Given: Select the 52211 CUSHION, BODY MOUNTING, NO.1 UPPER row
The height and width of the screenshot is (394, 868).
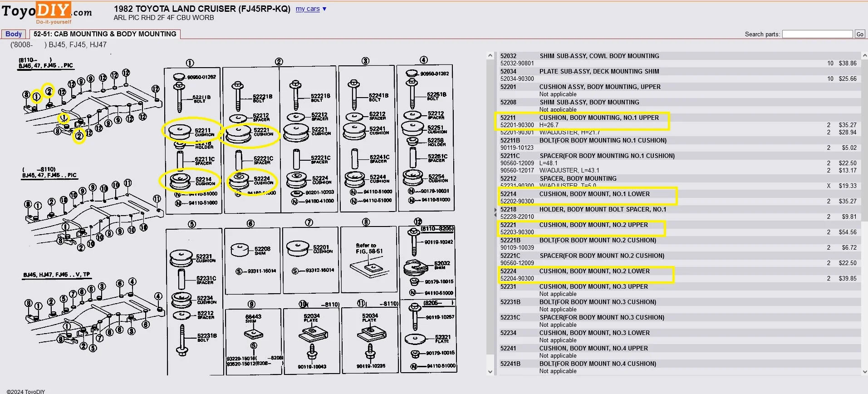Looking at the screenshot, I should (679, 118).
